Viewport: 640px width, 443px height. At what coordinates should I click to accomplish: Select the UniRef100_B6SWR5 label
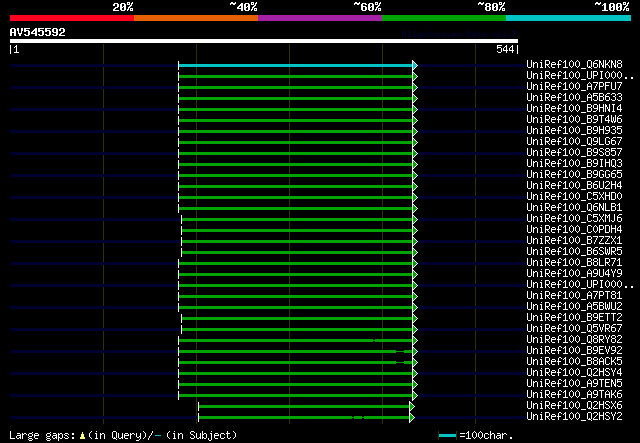tap(574, 252)
